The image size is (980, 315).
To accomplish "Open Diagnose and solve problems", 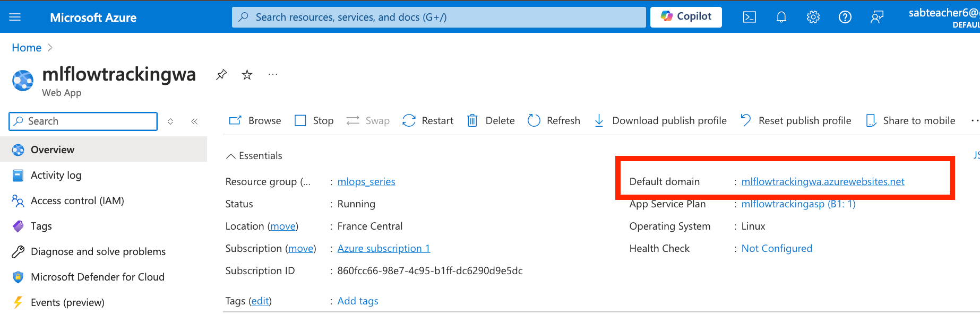I will [x=98, y=252].
